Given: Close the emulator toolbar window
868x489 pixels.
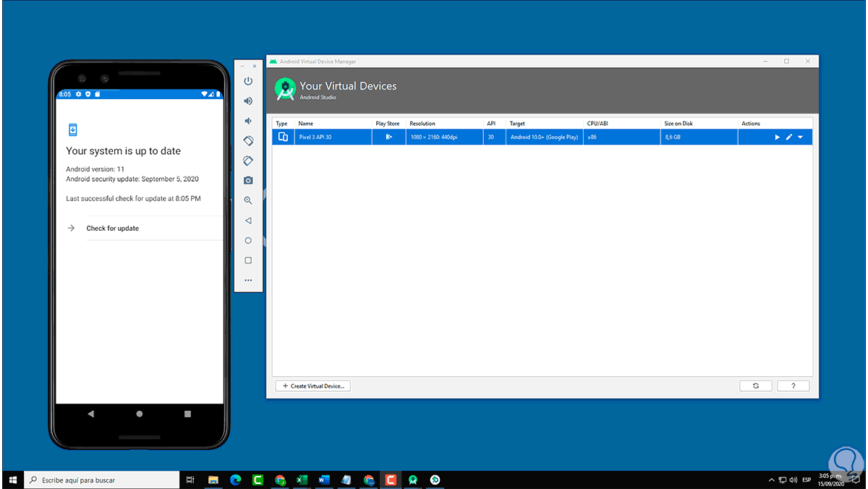Looking at the screenshot, I should (255, 66).
